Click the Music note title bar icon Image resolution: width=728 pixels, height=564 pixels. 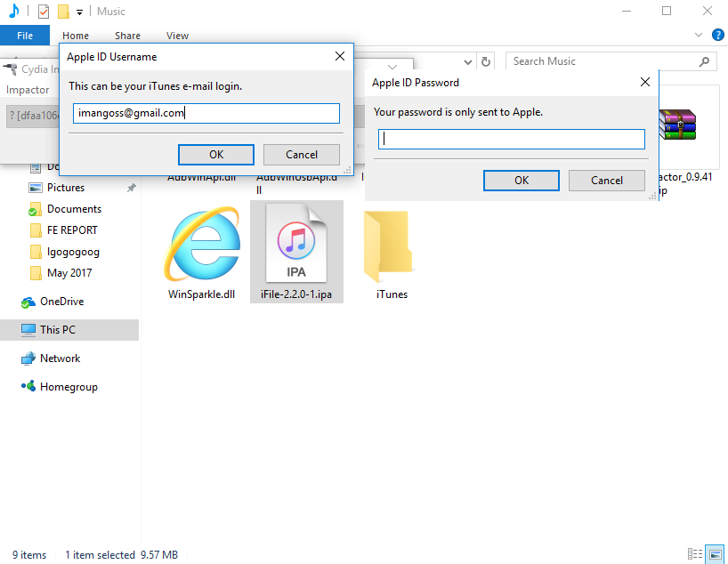(14, 11)
